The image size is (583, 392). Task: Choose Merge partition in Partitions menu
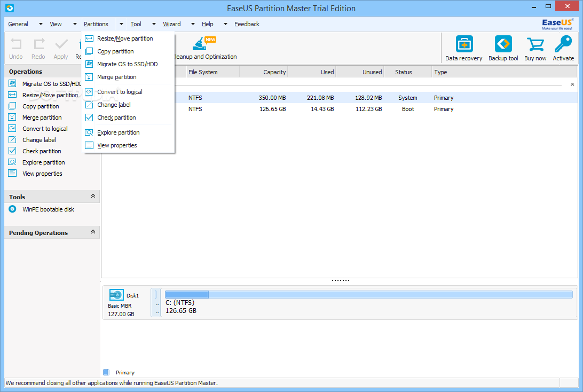point(128,77)
